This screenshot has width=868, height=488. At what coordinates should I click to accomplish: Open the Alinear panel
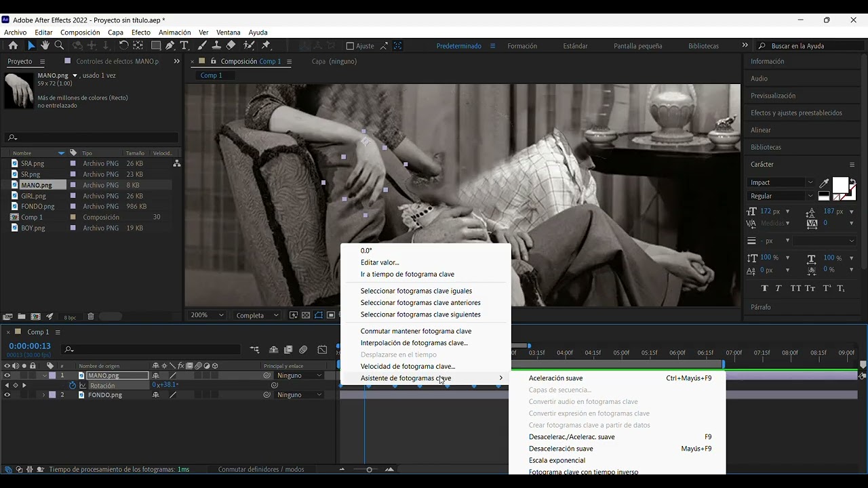tap(761, 130)
